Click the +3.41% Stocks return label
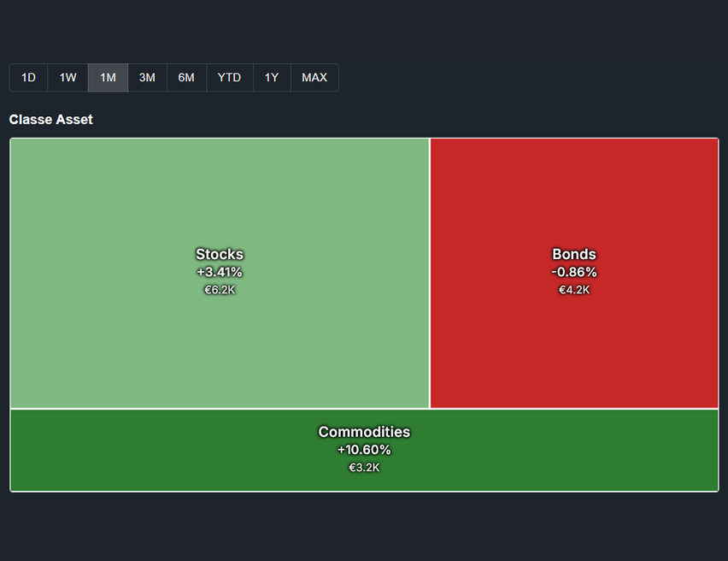 click(x=219, y=272)
